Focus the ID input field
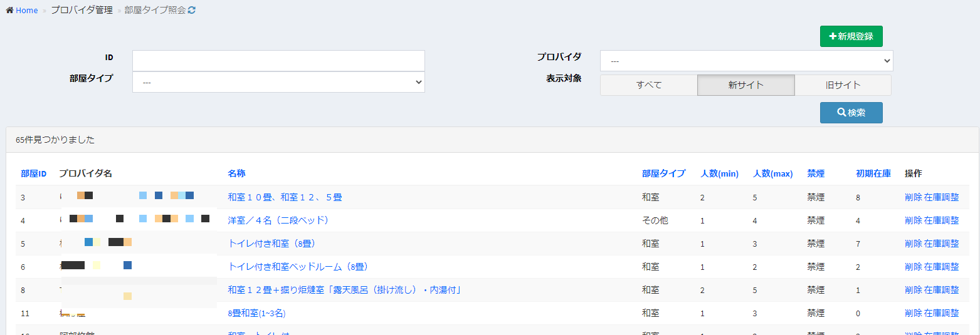This screenshot has height=335, width=980. 278,61
